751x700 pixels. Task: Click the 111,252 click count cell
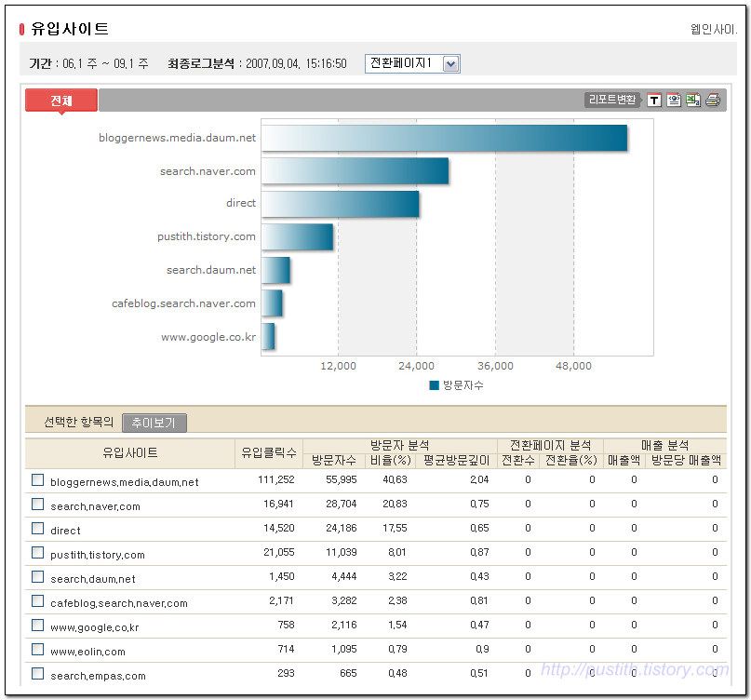[x=276, y=479]
